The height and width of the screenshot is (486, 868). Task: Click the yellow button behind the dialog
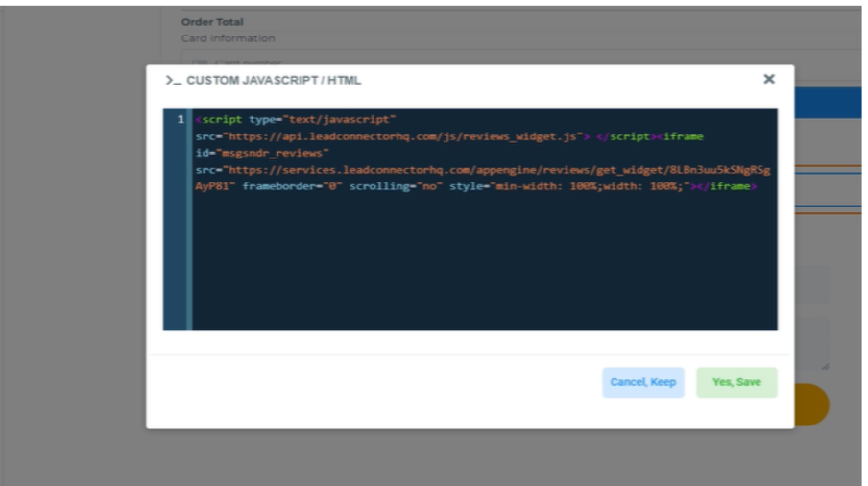click(x=811, y=405)
